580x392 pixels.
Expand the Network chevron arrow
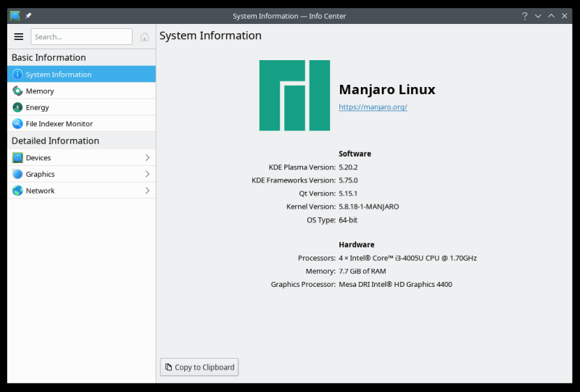point(147,191)
